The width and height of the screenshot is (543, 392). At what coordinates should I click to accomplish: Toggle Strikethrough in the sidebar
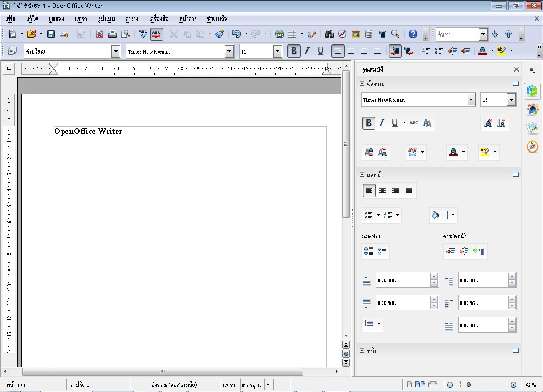pos(414,123)
